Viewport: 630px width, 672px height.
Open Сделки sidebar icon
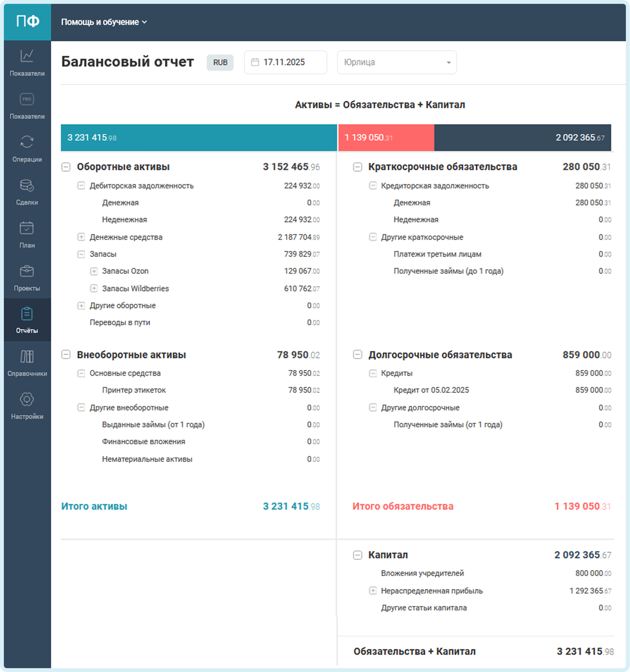coord(27,185)
